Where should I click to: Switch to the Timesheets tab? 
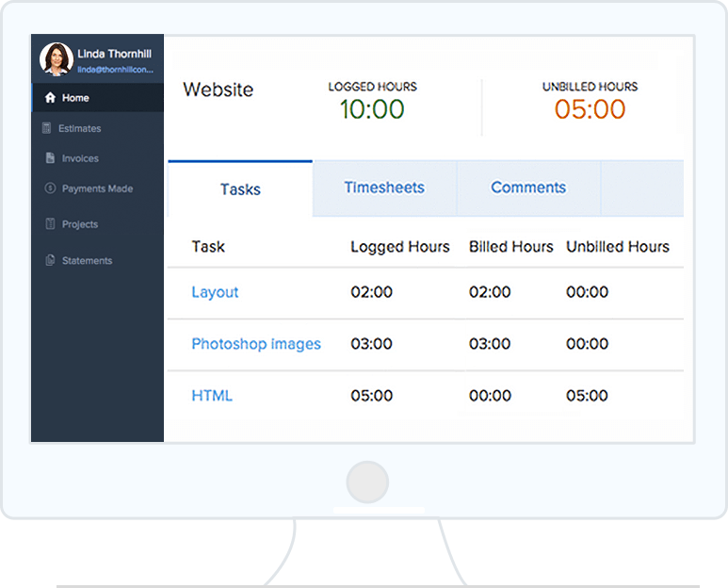[384, 188]
